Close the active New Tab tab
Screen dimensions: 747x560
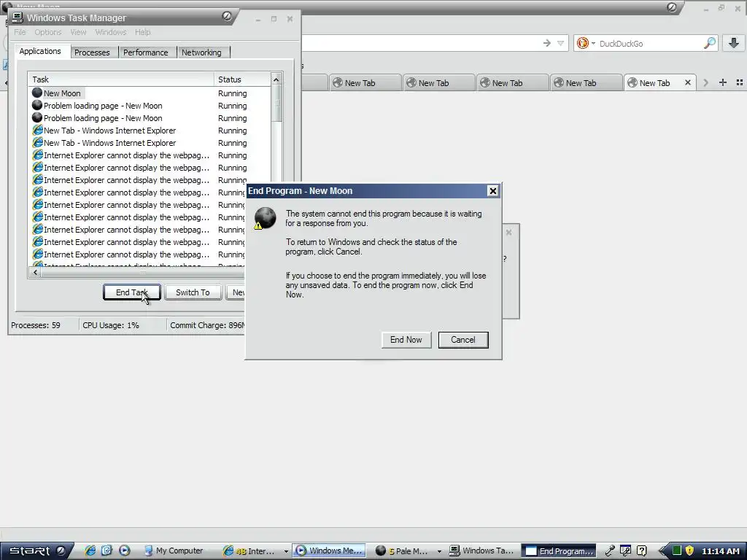click(x=687, y=82)
